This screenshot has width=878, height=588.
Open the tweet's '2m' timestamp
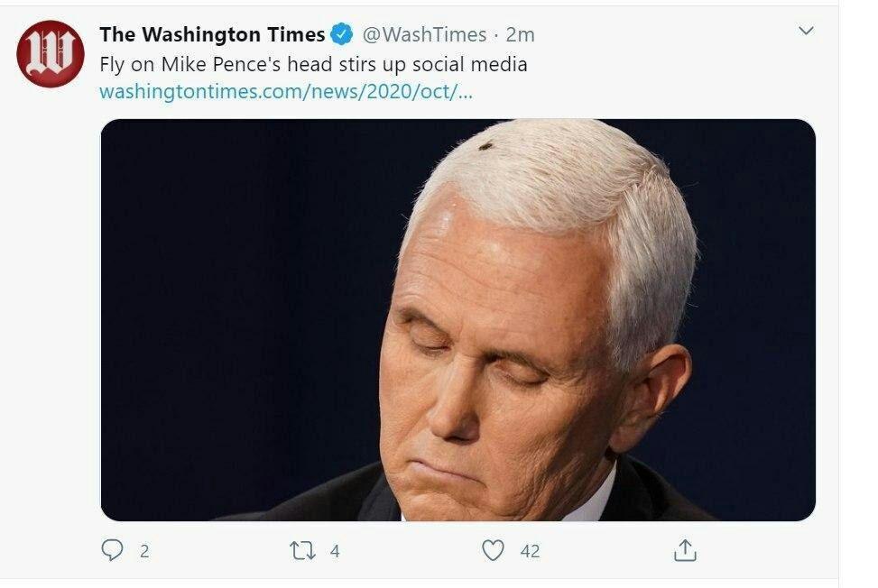click(521, 35)
